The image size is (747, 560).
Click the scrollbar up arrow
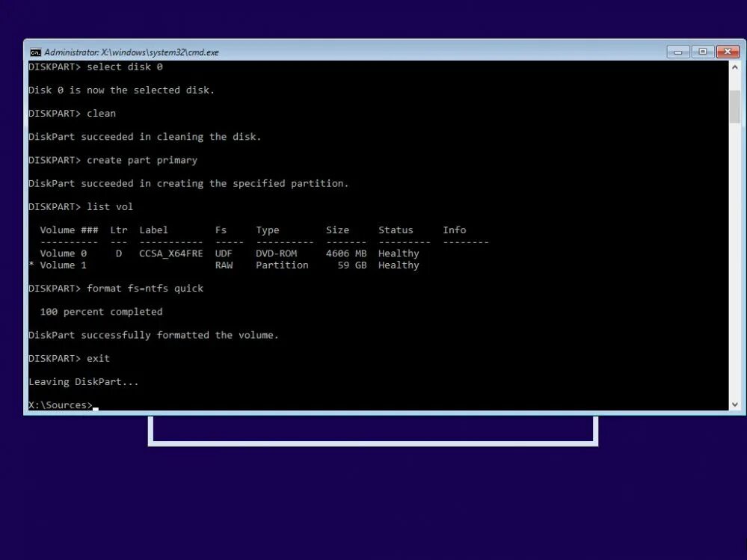pos(734,67)
